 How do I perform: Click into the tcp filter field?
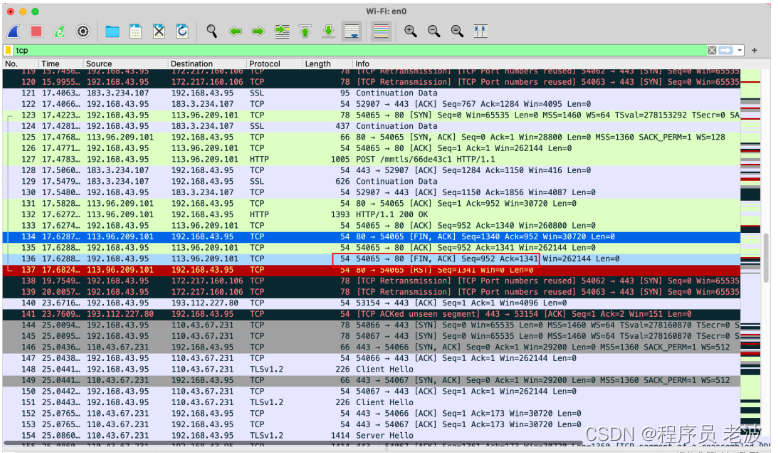click(x=360, y=50)
